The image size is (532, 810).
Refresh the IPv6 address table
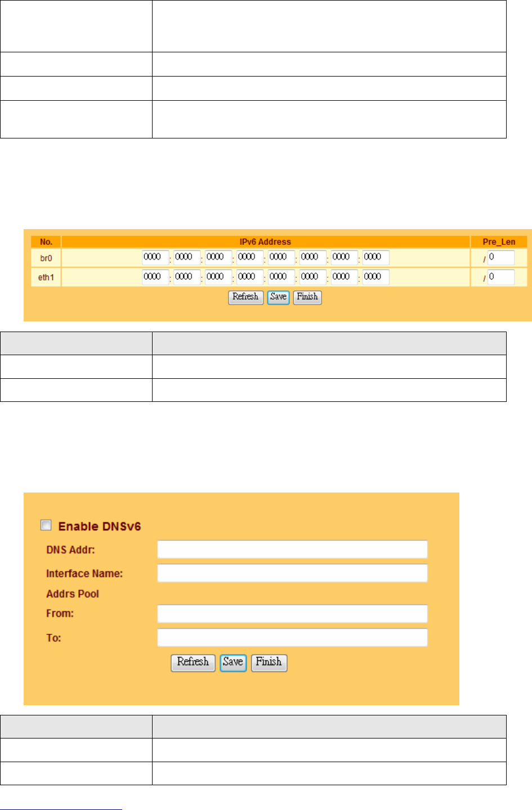245,297
